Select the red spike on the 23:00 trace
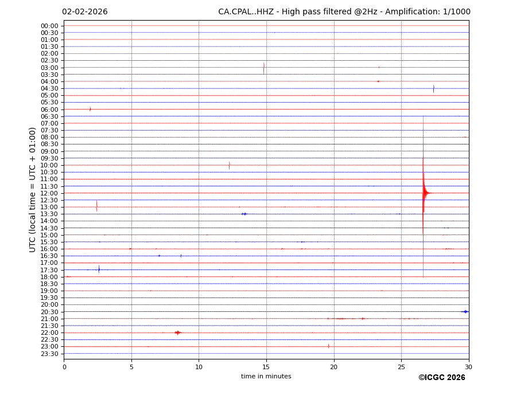This screenshot has width=532, height=399. [x=328, y=346]
